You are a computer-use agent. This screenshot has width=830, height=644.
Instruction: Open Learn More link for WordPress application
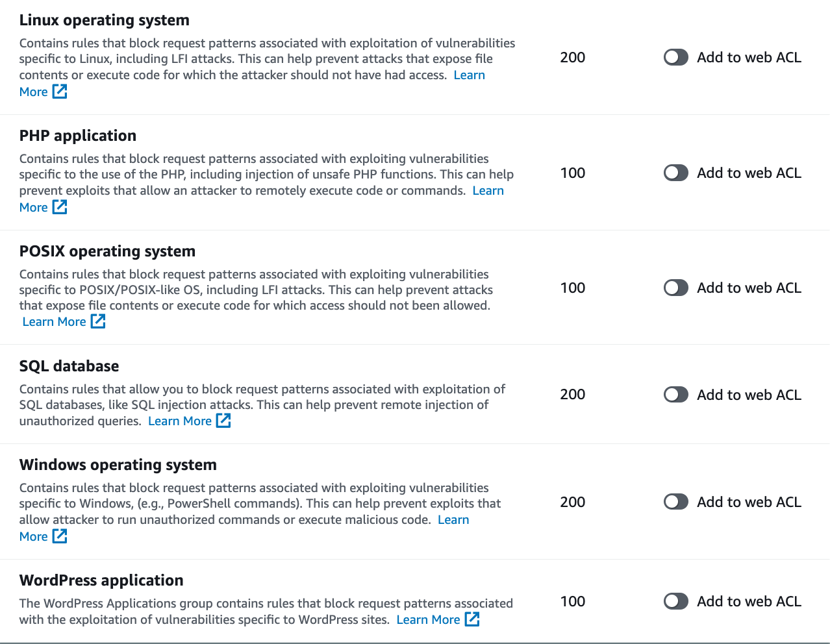[428, 619]
